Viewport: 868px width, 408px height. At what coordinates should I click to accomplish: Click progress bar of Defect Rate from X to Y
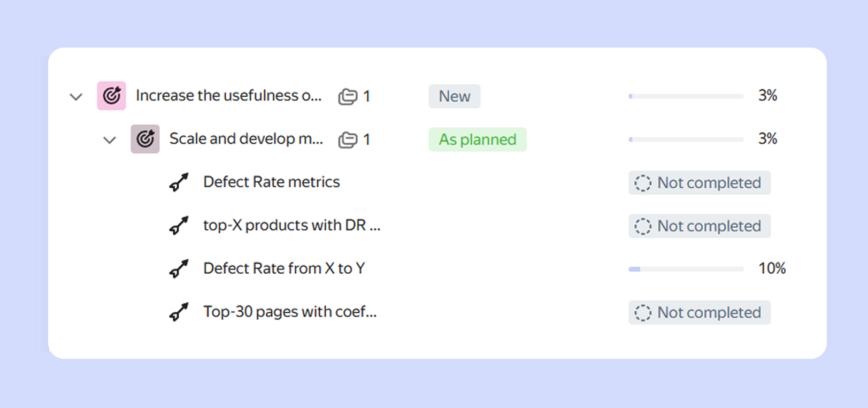[686, 269]
